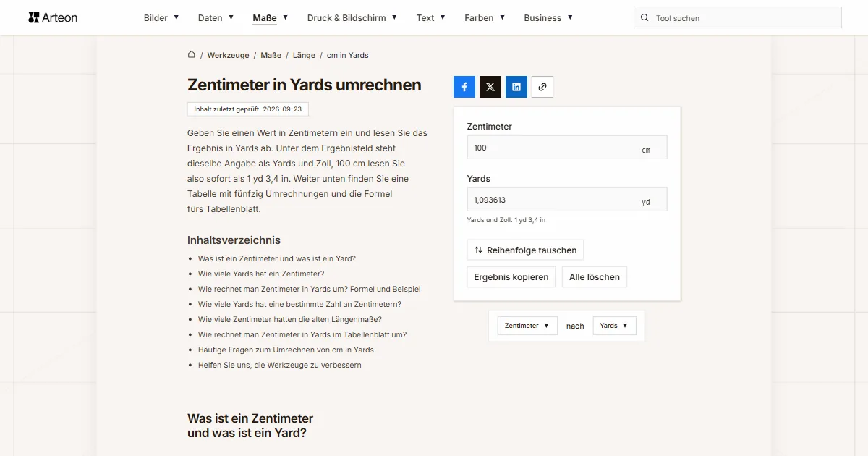Viewport: 868px width, 456px height.
Task: Open the Yards target unit dropdown
Action: pyautogui.click(x=615, y=326)
